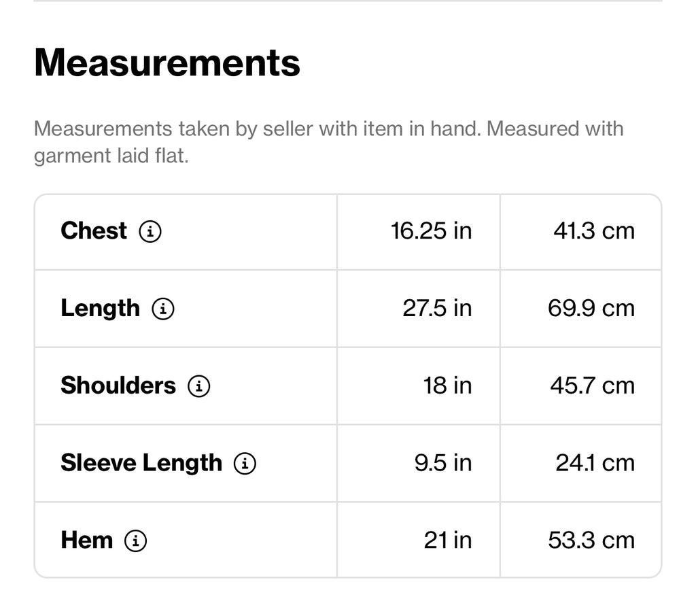Select the 53.3 cm hem value
Image resolution: width=696 pixels, height=616 pixels.
click(591, 541)
